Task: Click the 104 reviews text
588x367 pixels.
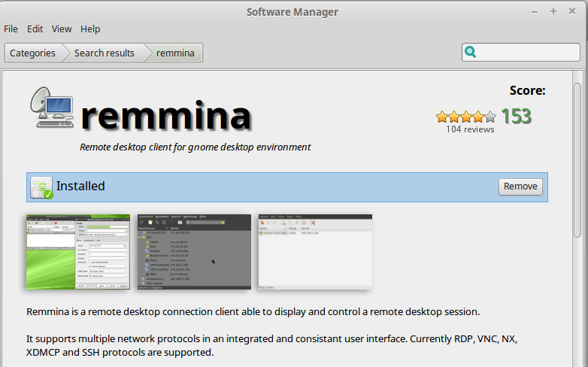Action: [x=470, y=129]
